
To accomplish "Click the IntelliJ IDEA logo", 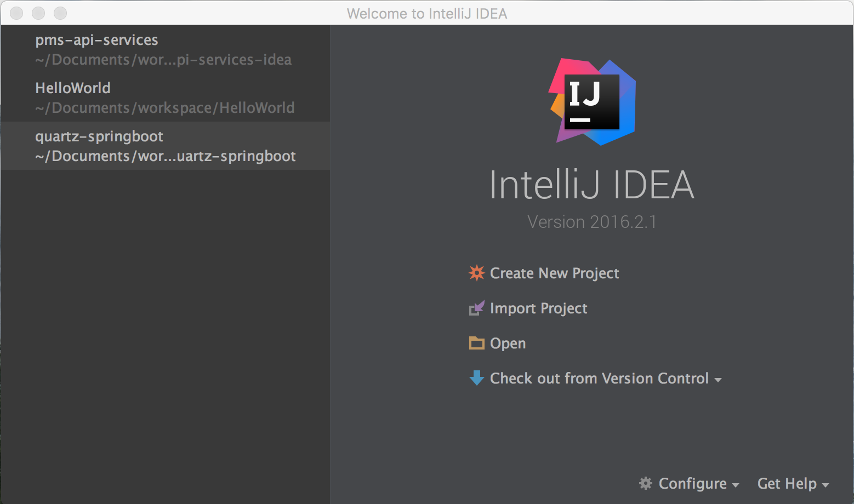I will point(593,102).
